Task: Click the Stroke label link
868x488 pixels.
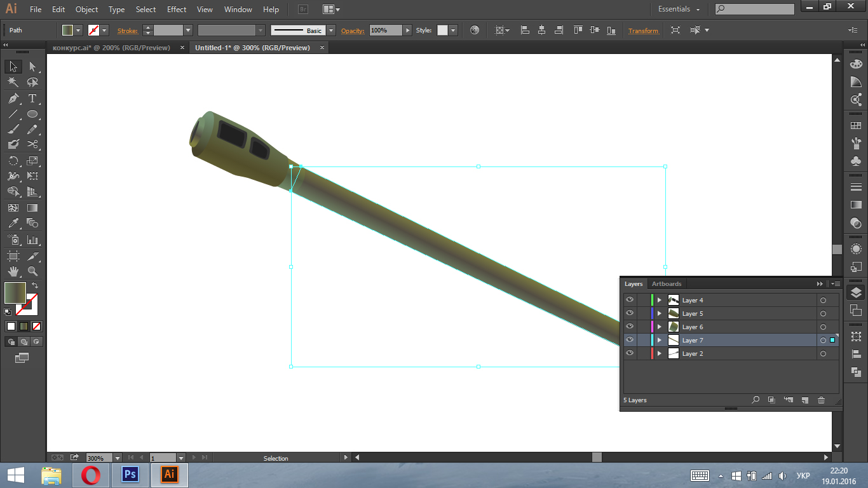Action: point(127,30)
